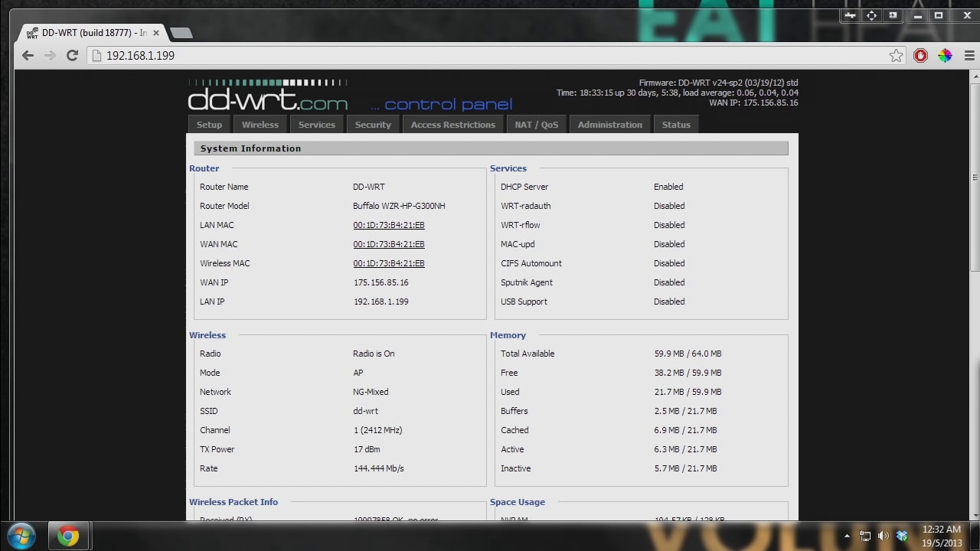Open a new browser tab
The image size is (980, 551).
click(181, 33)
